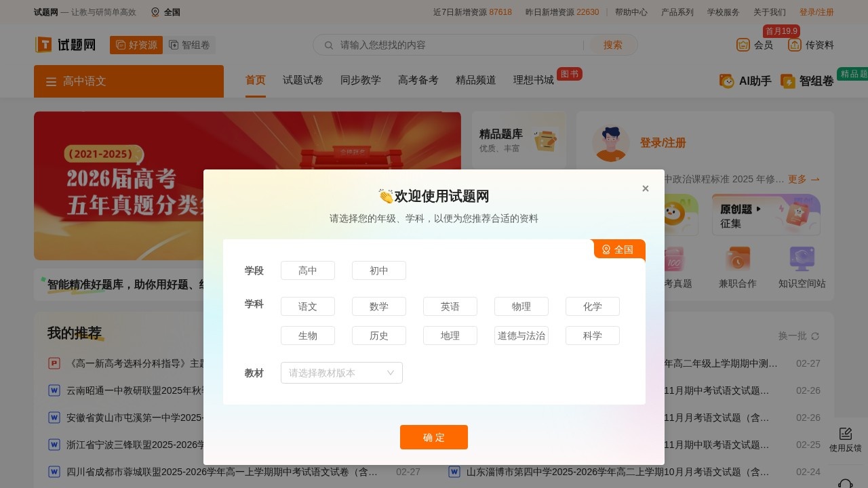Visit 知识空间站 monitor icon

pos(802,258)
